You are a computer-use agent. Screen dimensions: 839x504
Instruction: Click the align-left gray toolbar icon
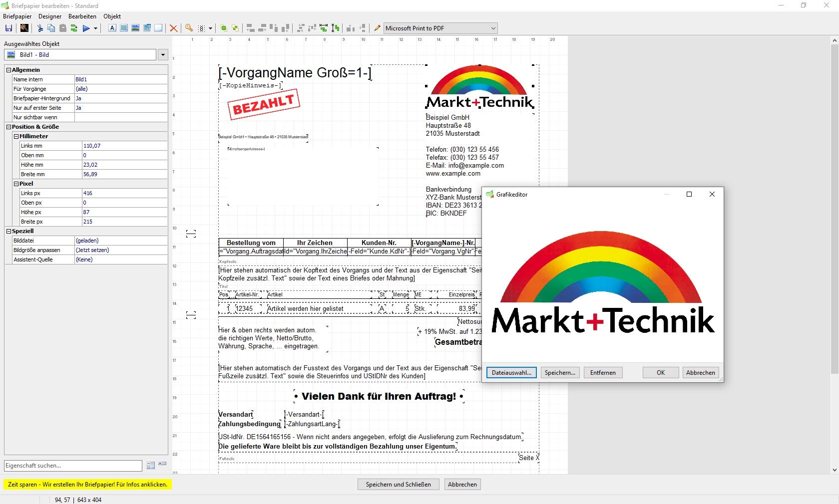point(251,28)
